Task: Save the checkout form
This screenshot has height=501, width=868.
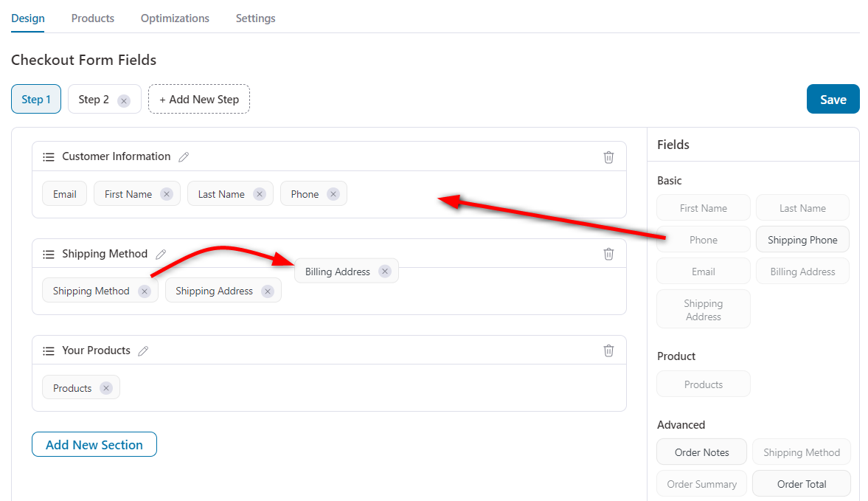Action: tap(833, 99)
